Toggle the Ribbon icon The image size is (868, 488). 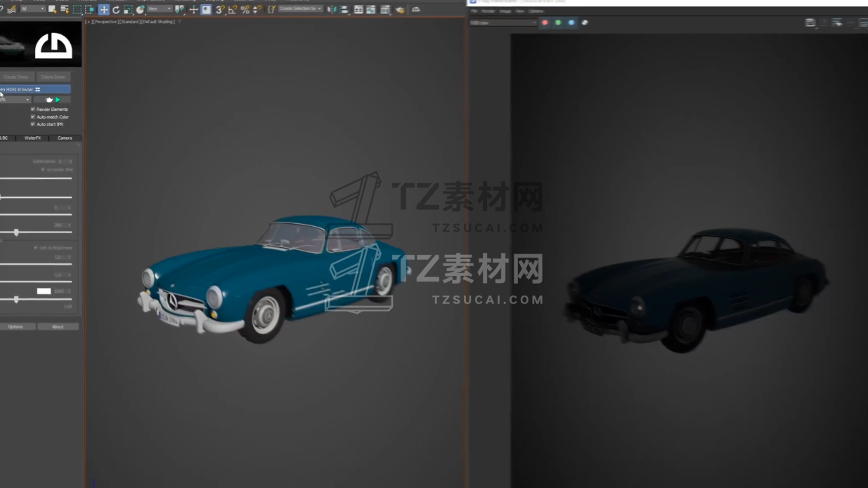(385, 9)
